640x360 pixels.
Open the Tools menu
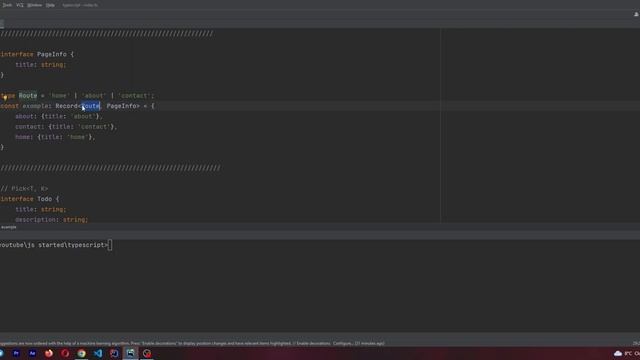click(7, 5)
